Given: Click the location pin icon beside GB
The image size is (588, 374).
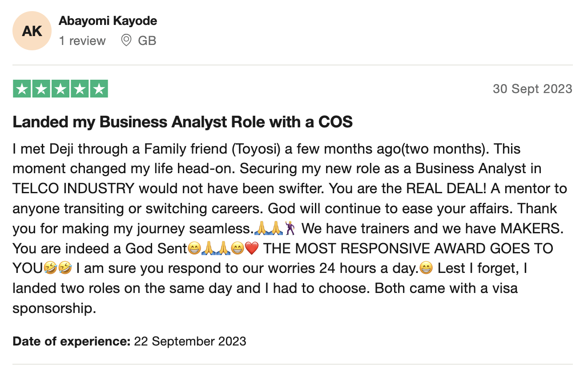Looking at the screenshot, I should 126,41.
